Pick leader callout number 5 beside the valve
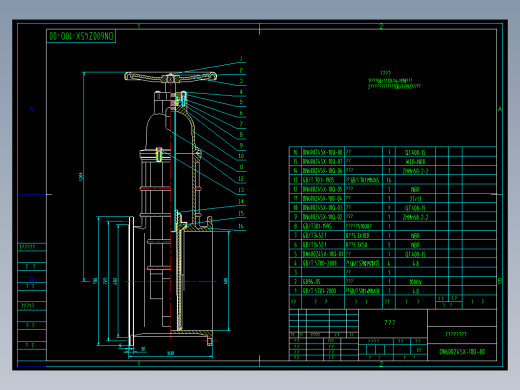Image resolution: width=520 pixels, height=390 pixels. (241, 102)
